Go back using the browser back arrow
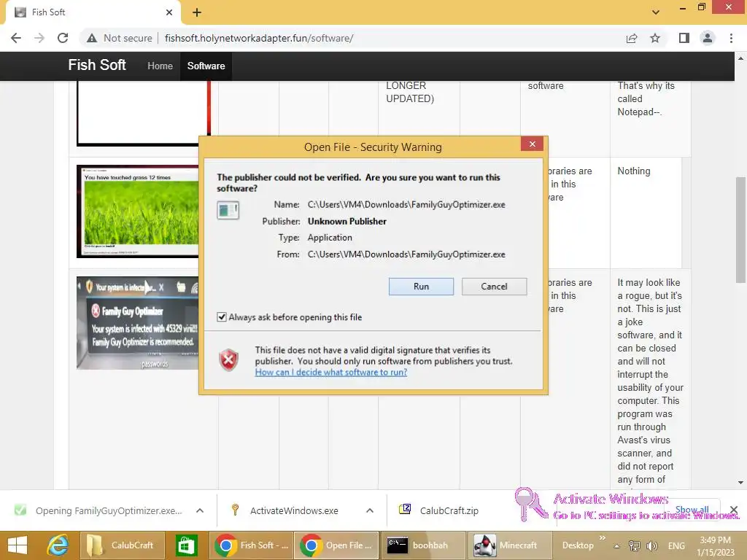747x560 pixels. pyautogui.click(x=16, y=38)
